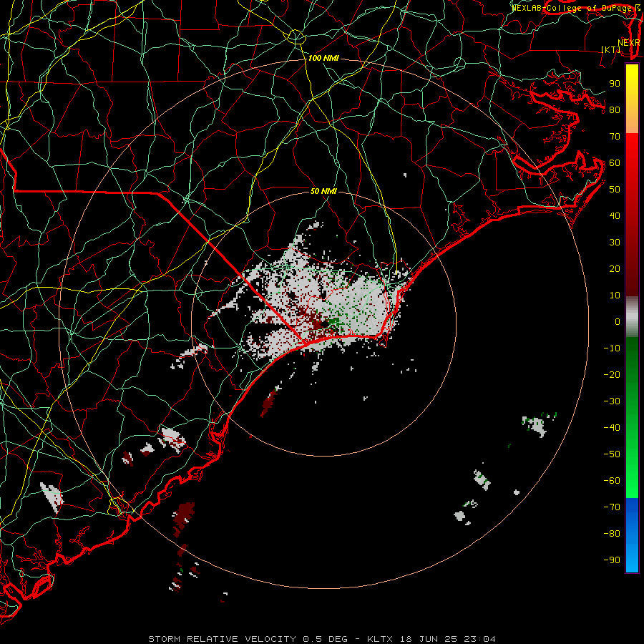Screen dimensions: 644x644
Task: Click the -20 value on velocity scale
Action: click(612, 375)
